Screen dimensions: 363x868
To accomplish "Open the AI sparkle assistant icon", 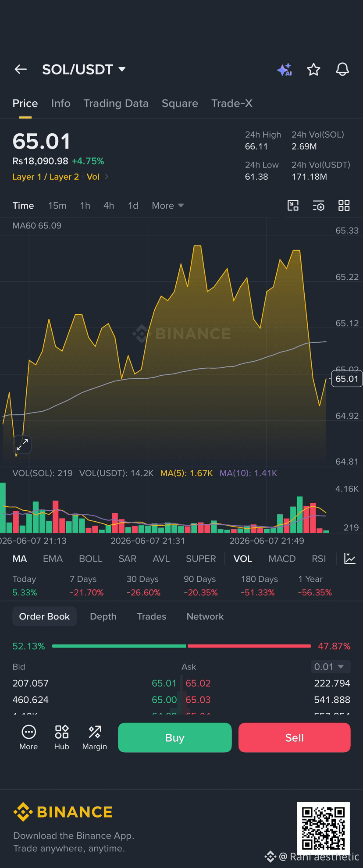I will click(x=285, y=69).
